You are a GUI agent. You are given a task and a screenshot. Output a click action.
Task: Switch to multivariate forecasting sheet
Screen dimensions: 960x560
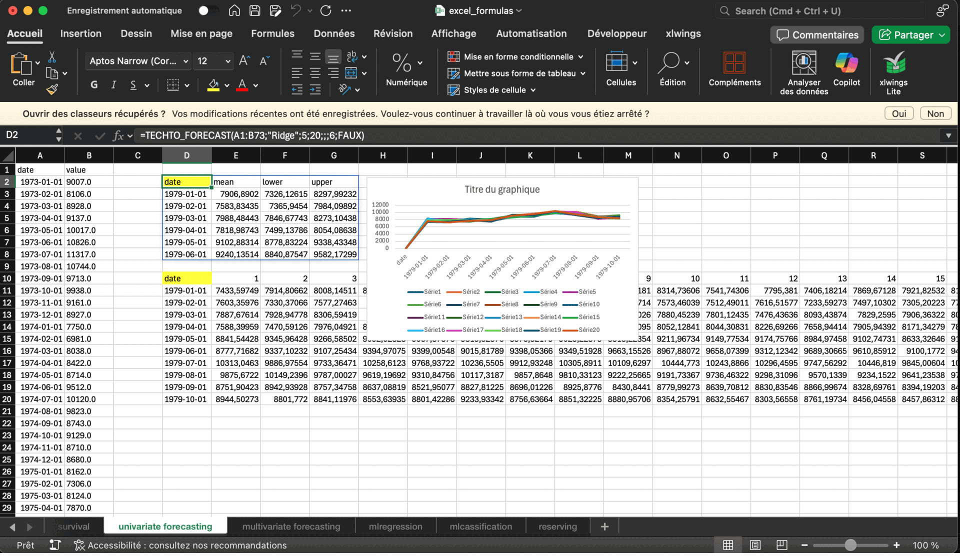291,526
